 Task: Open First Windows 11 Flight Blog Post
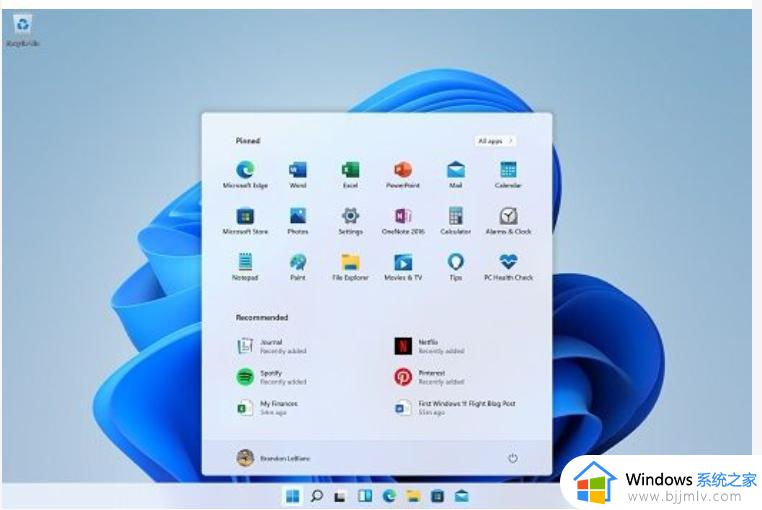click(455, 407)
